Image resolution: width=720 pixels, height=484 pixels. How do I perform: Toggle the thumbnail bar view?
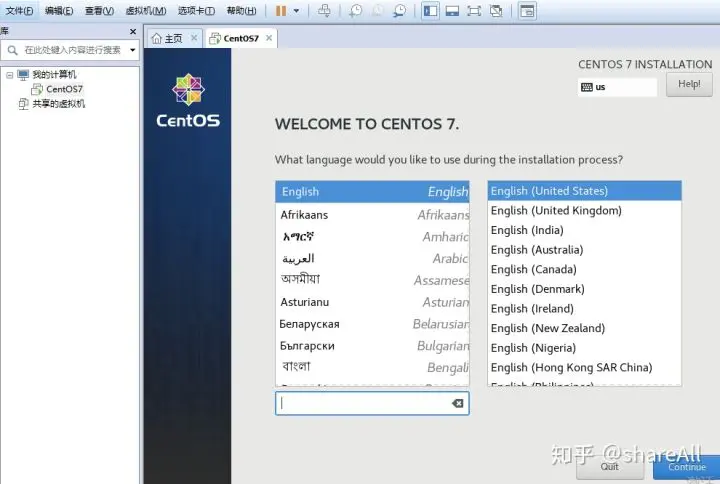point(452,11)
